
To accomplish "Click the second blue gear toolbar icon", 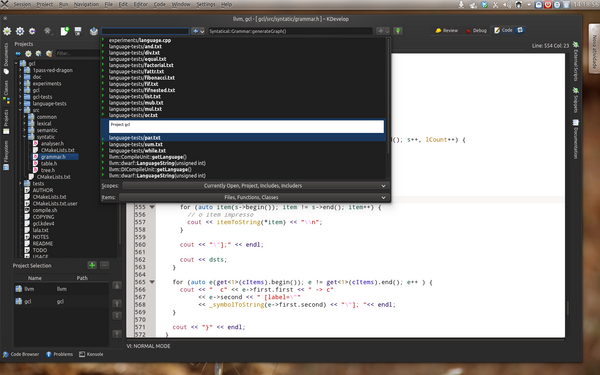I will pos(20,31).
